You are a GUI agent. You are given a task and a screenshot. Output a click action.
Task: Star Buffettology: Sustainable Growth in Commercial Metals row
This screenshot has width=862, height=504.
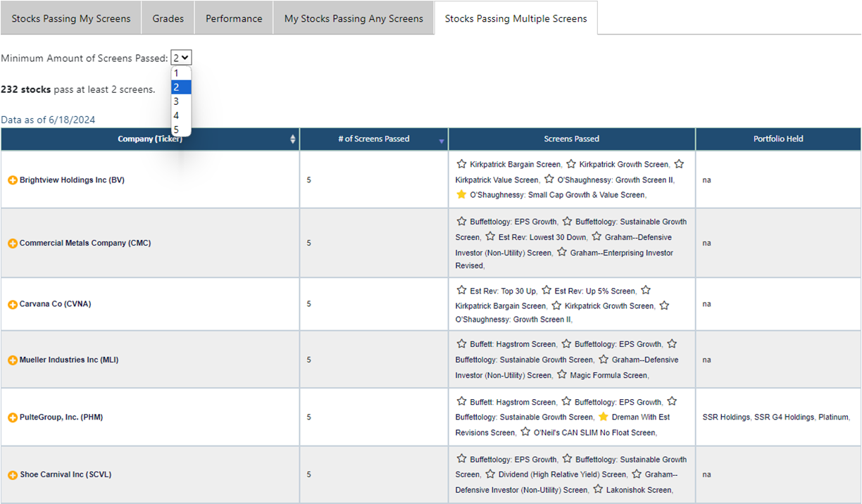[567, 222]
